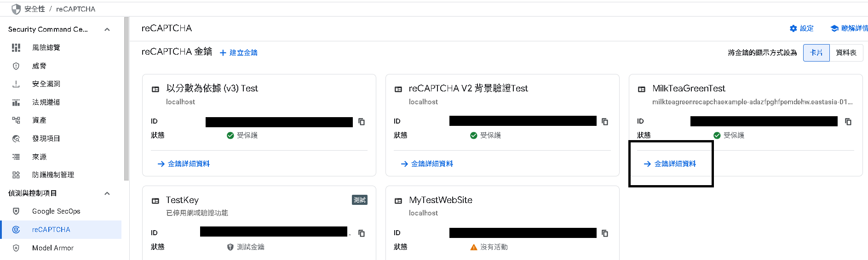This screenshot has width=868, height=260.
Task: Collapse the 偵測與控制項目 section
Action: (107, 193)
